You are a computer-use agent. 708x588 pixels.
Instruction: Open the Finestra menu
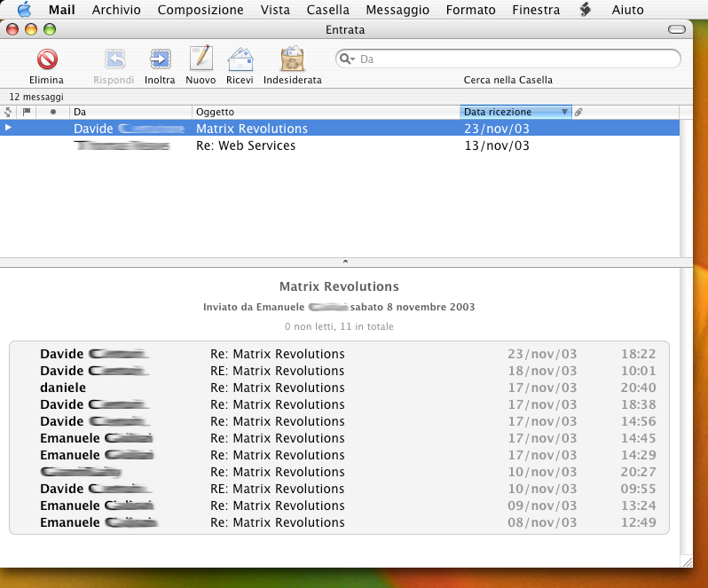[x=536, y=10]
